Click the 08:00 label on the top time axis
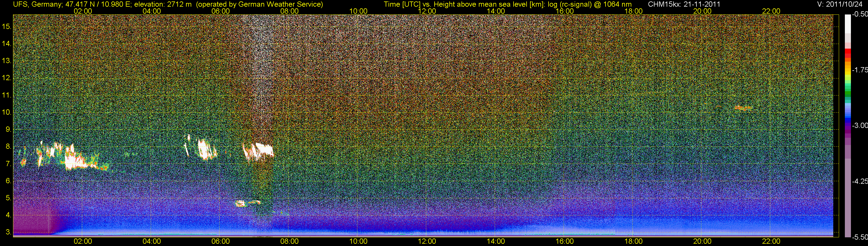The height and width of the screenshot is (246, 868). 289,11
